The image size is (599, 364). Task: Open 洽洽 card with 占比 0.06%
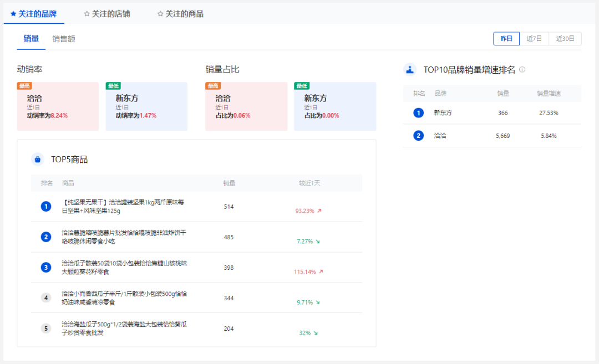(246, 106)
